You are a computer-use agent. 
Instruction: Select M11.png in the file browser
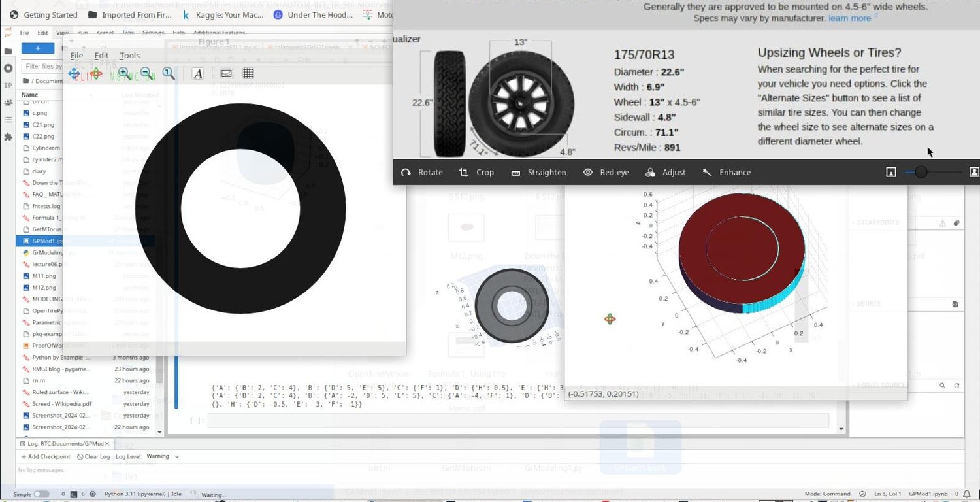click(x=44, y=276)
